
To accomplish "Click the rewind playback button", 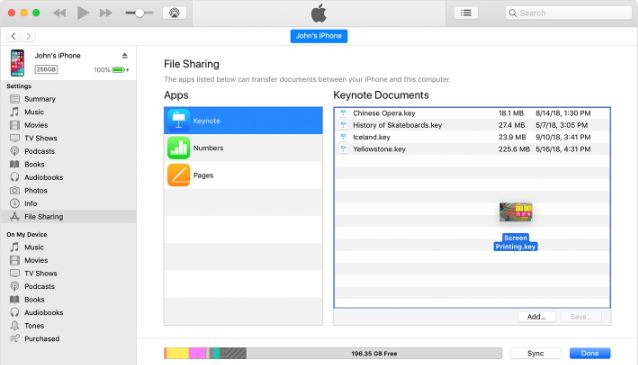I will pos(60,13).
